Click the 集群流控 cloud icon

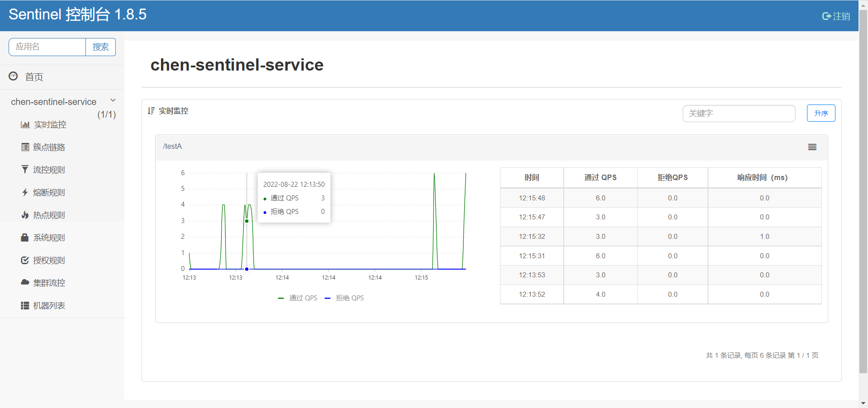(25, 282)
